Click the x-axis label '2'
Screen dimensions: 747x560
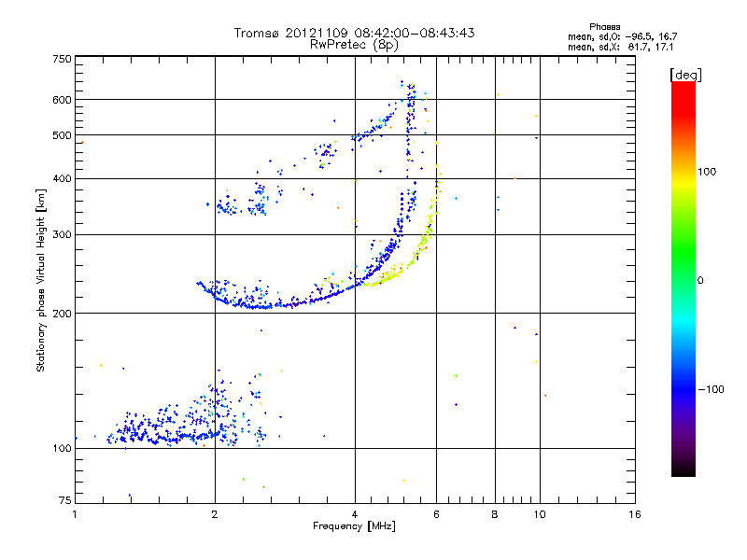(215, 514)
